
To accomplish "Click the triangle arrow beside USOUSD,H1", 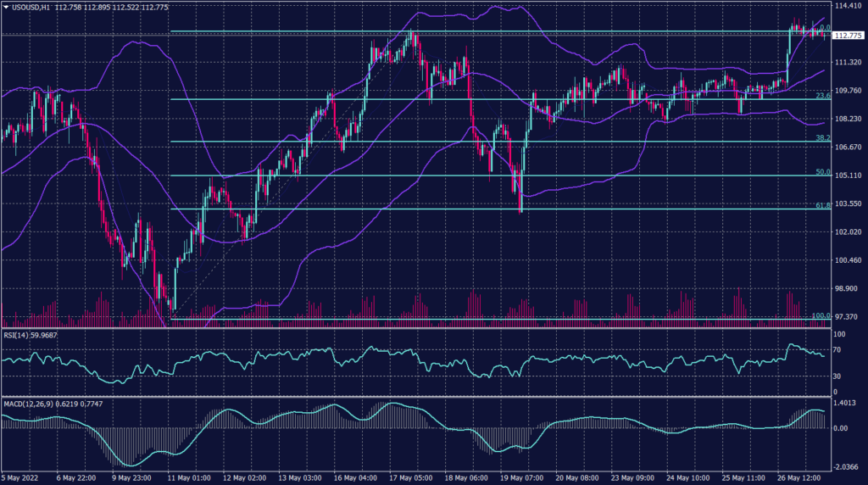I will [x=5, y=8].
